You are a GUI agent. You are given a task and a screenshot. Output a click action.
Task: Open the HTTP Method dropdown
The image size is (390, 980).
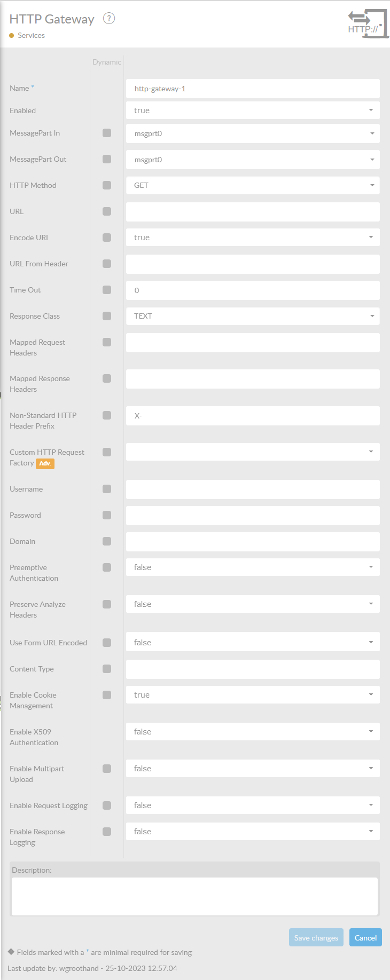point(253,185)
